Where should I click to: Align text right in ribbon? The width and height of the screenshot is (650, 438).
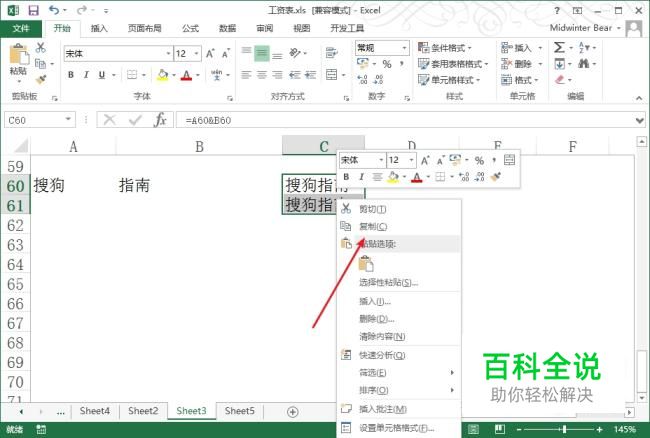tap(277, 75)
